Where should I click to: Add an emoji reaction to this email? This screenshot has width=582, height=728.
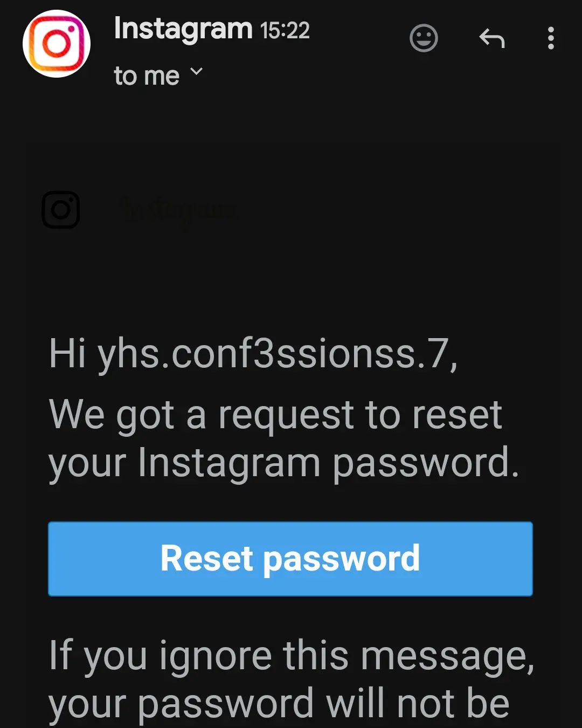click(424, 38)
